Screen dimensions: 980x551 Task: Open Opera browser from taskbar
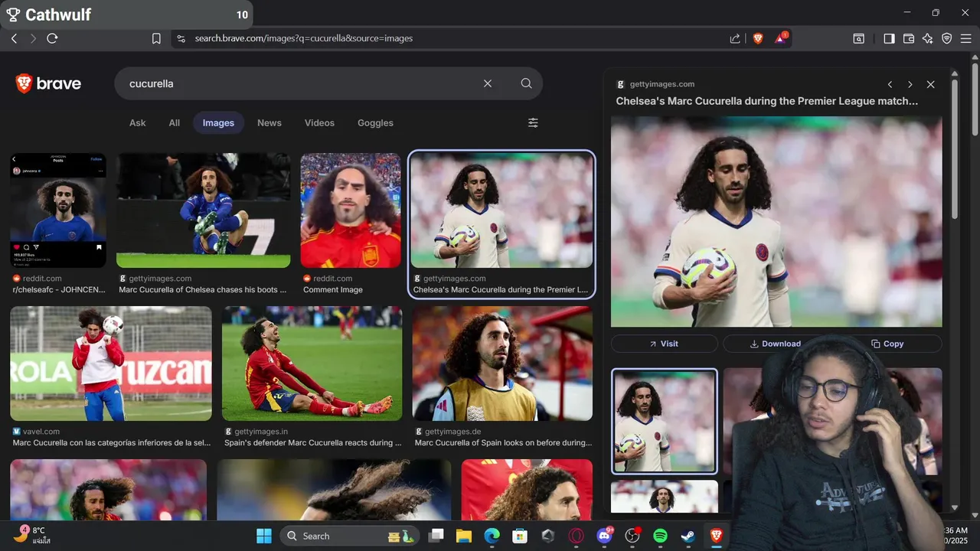pos(577,536)
